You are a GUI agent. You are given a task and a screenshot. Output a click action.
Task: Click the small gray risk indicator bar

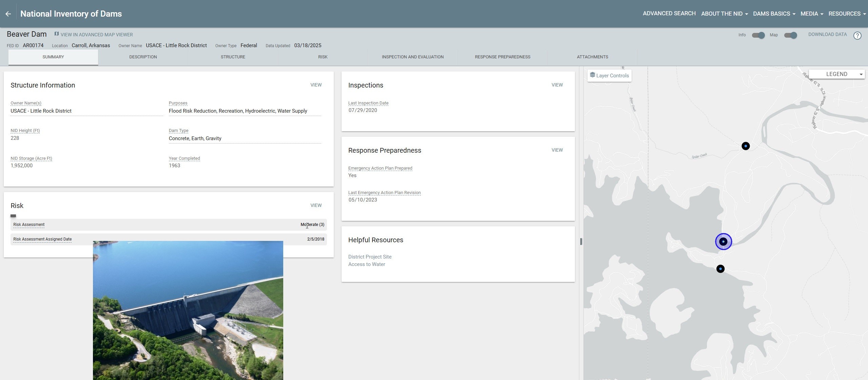pos(13,216)
